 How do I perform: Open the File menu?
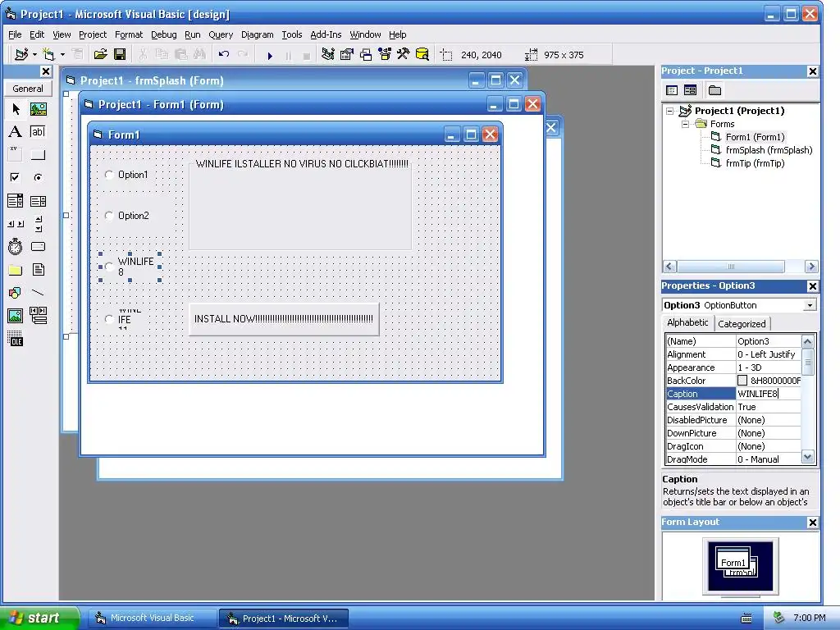point(15,34)
